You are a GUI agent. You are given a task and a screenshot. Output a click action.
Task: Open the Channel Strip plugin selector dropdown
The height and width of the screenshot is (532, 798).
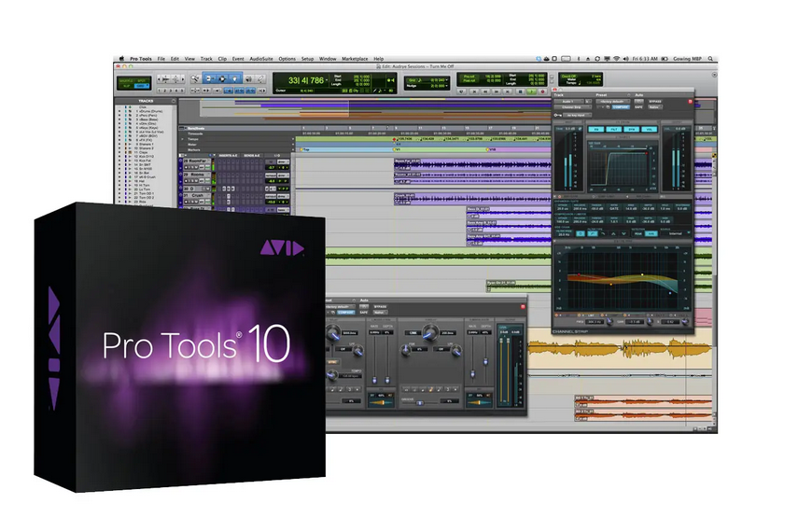coord(572,107)
